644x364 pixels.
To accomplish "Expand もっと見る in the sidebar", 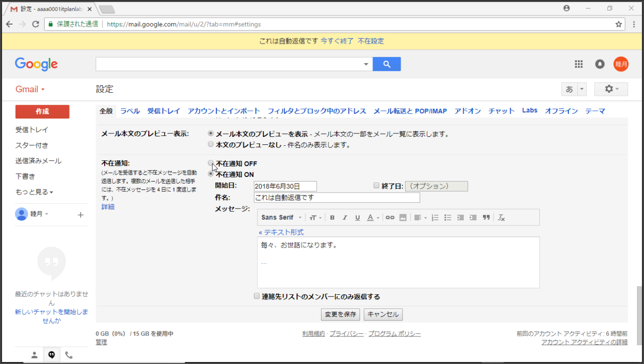I will pyautogui.click(x=34, y=192).
